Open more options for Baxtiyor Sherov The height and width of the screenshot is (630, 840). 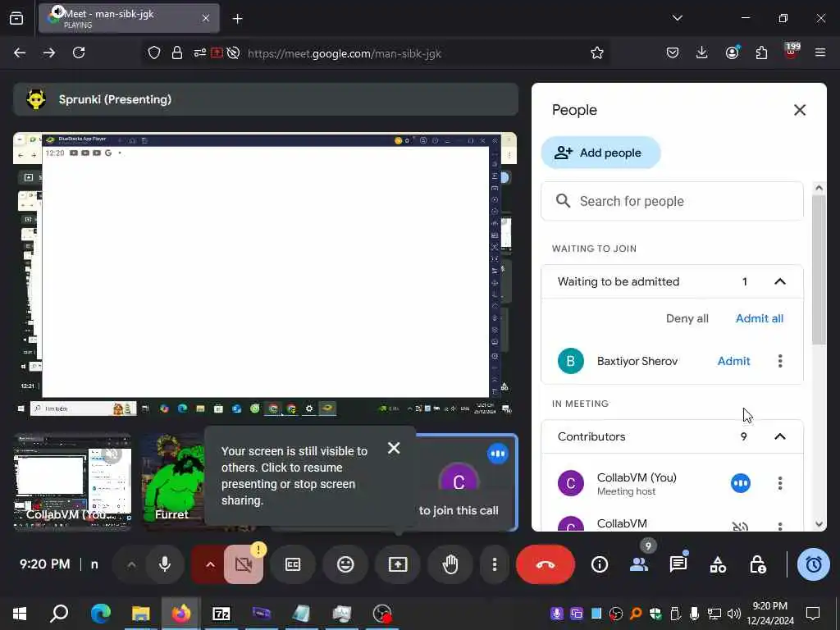tap(780, 361)
